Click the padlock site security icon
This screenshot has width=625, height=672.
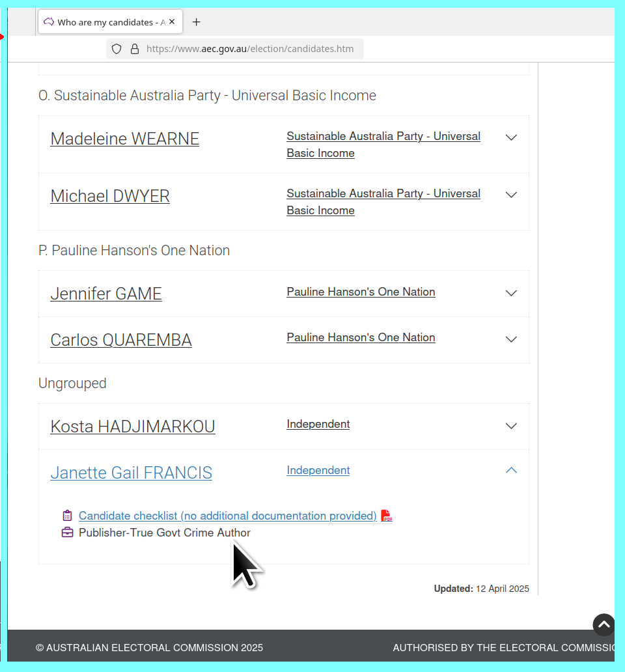click(x=135, y=49)
